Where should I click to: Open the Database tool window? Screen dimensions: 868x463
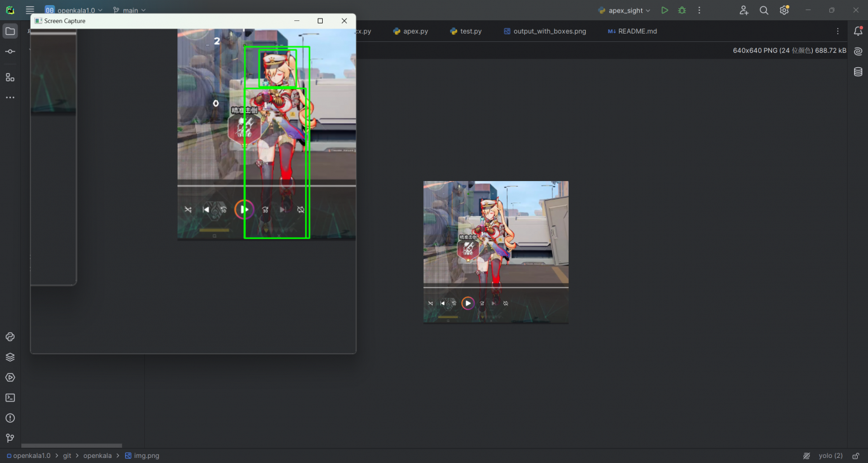(858, 72)
